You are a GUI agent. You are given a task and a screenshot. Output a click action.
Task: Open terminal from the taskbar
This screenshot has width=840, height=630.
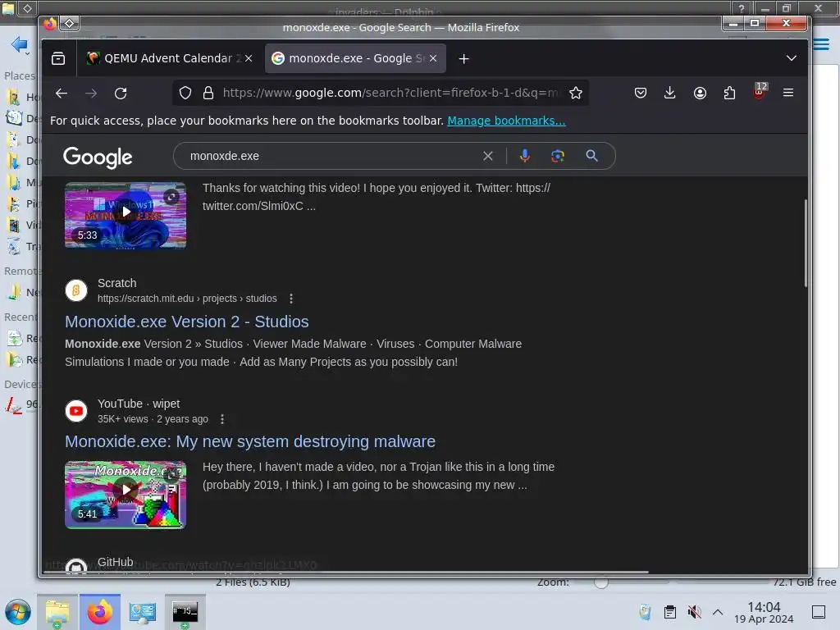click(185, 612)
